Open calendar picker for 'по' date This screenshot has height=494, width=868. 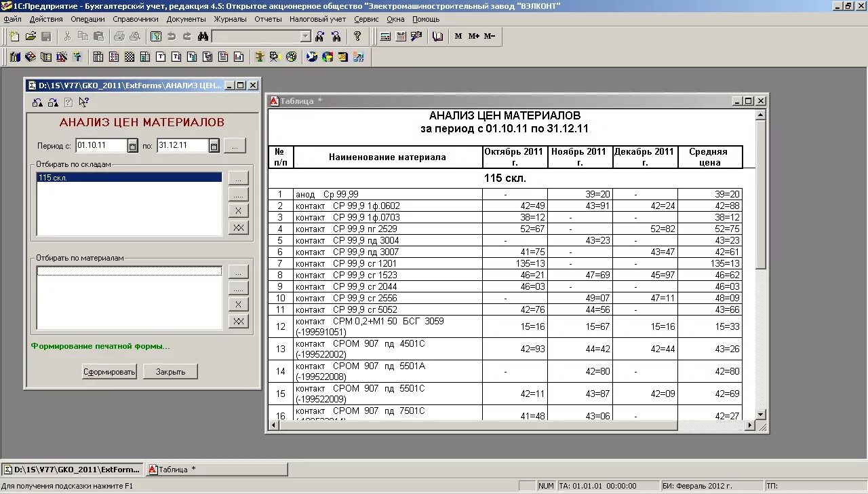click(214, 145)
